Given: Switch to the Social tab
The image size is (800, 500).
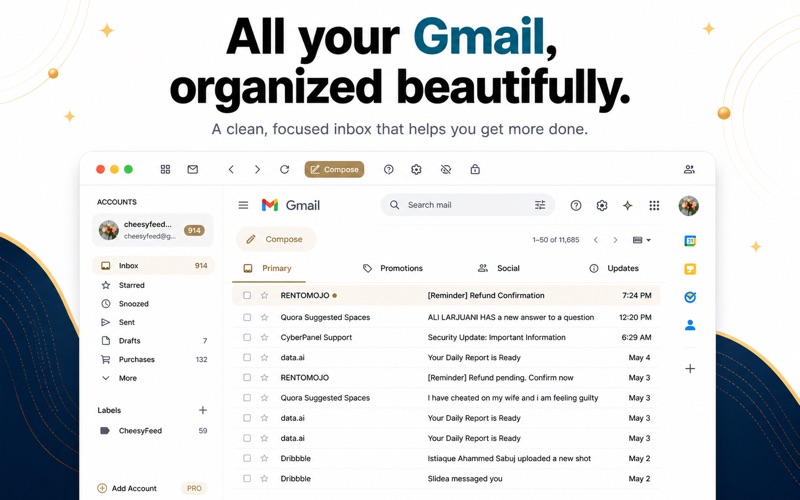Looking at the screenshot, I should tap(498, 268).
